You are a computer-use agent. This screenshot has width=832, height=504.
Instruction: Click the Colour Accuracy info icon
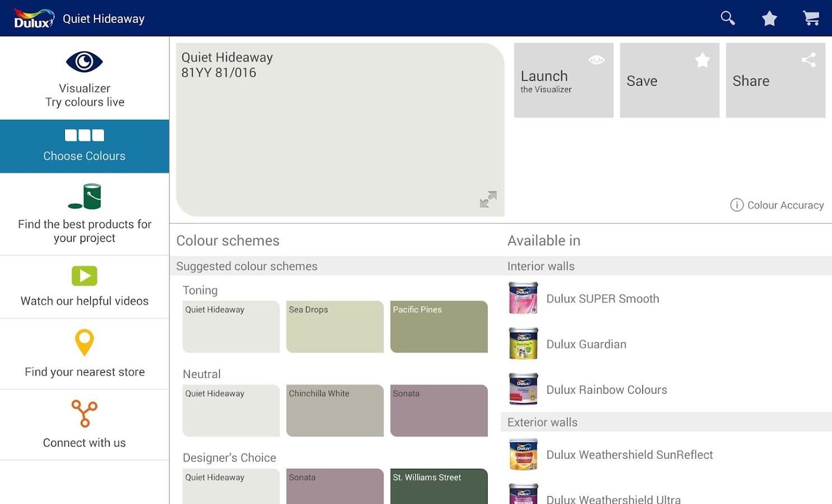pos(737,205)
